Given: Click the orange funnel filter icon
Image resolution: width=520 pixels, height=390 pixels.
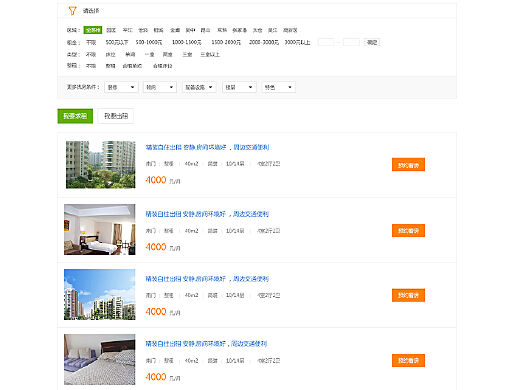Looking at the screenshot, I should pos(72,11).
